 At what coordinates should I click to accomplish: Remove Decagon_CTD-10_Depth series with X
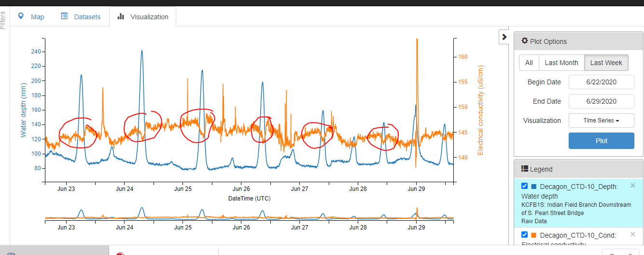tap(633, 186)
